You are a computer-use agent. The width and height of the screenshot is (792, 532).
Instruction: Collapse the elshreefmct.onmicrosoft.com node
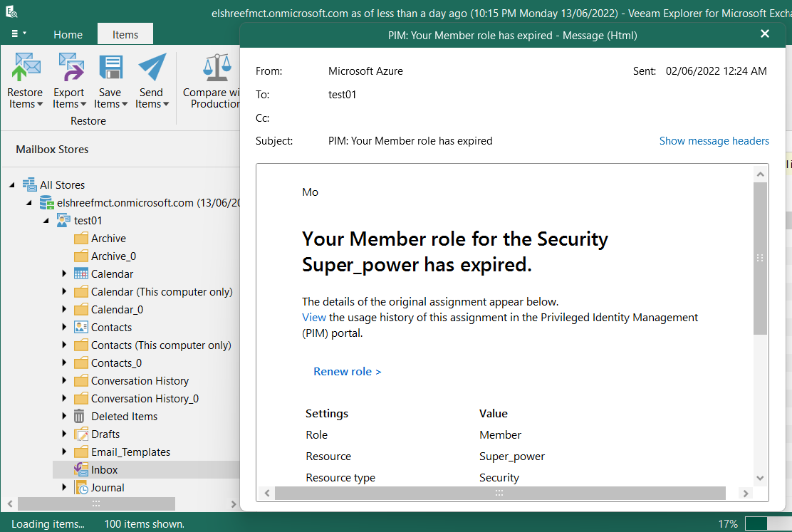pos(29,203)
